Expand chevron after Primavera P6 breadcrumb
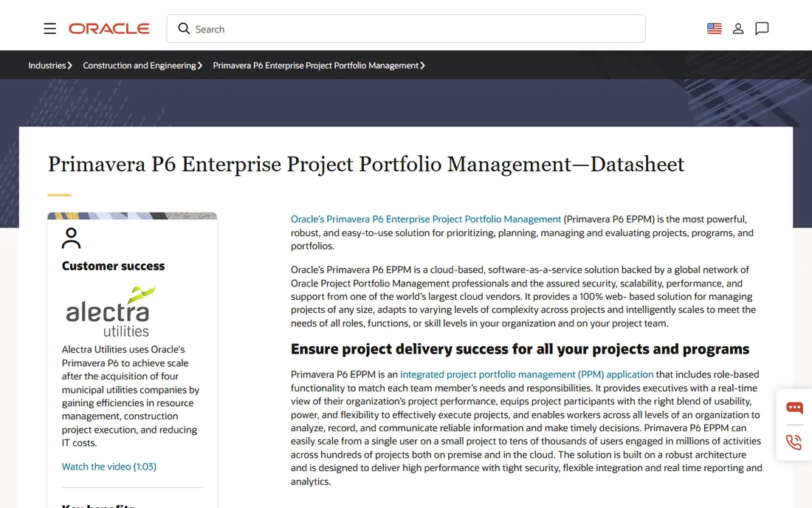 click(422, 65)
